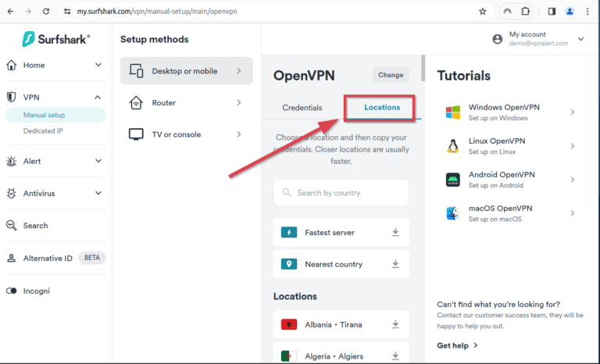Expand the Antivirus sidebar section chevron
The height and width of the screenshot is (364, 600).
pos(98,193)
